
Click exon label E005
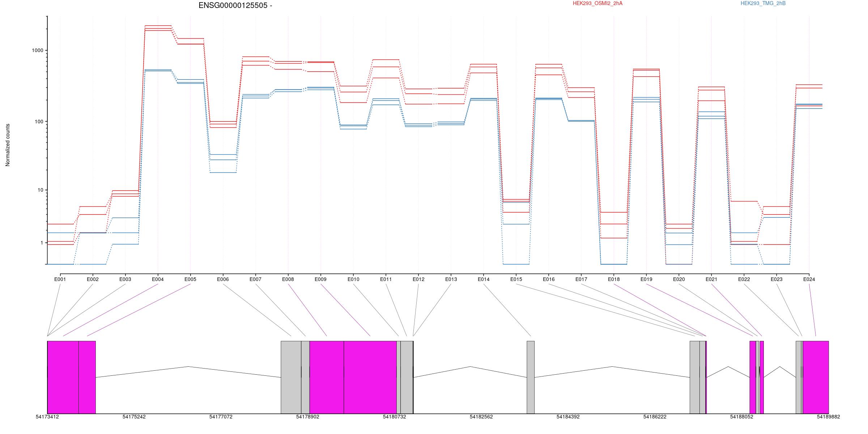[x=190, y=279]
